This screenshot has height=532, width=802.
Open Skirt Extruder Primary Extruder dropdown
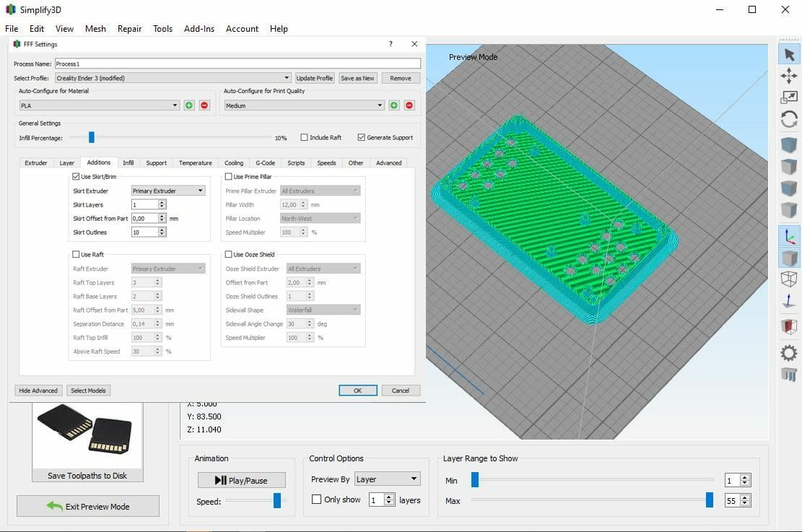[168, 191]
